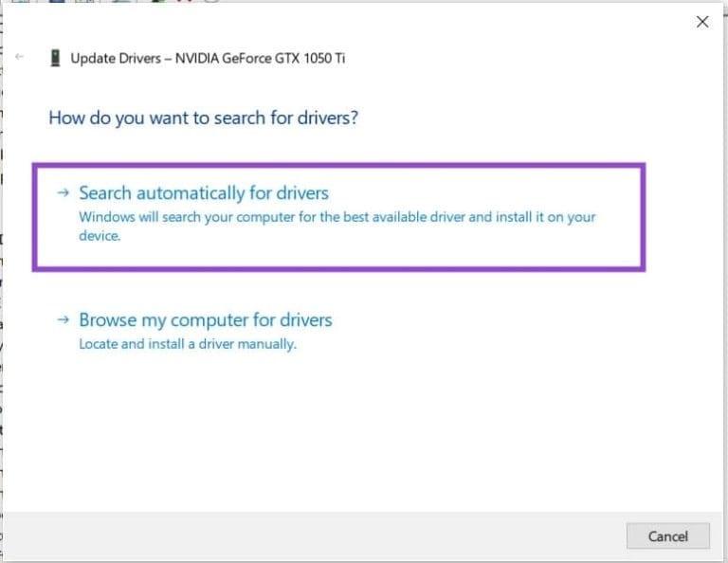Click the "Update Drivers" words in the title
728x563 pixels.
point(114,59)
